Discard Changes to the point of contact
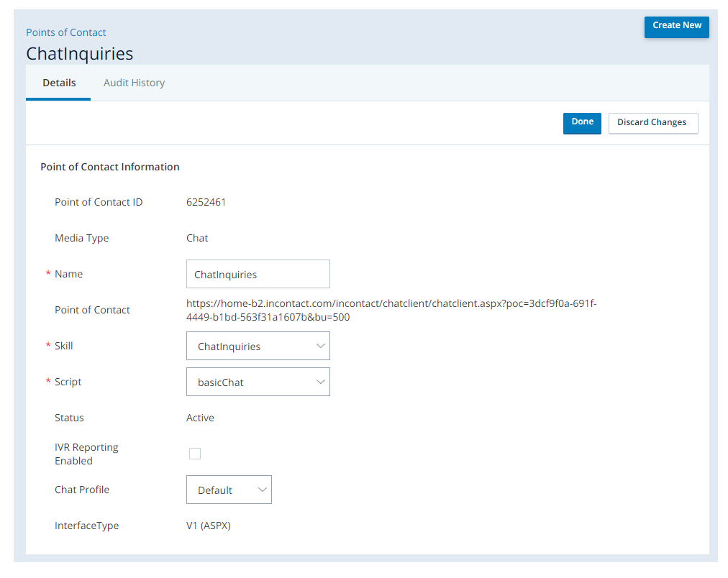This screenshot has width=728, height=578. pos(652,124)
